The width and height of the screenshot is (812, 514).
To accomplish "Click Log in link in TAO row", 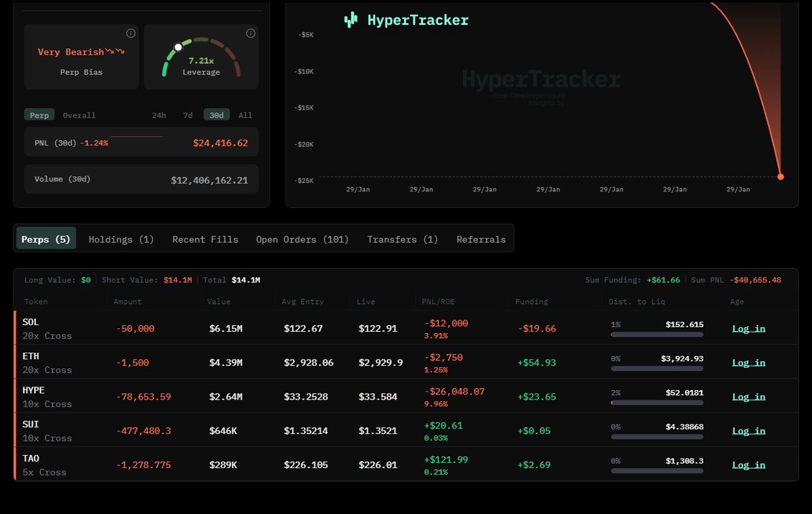I will click(x=748, y=465).
